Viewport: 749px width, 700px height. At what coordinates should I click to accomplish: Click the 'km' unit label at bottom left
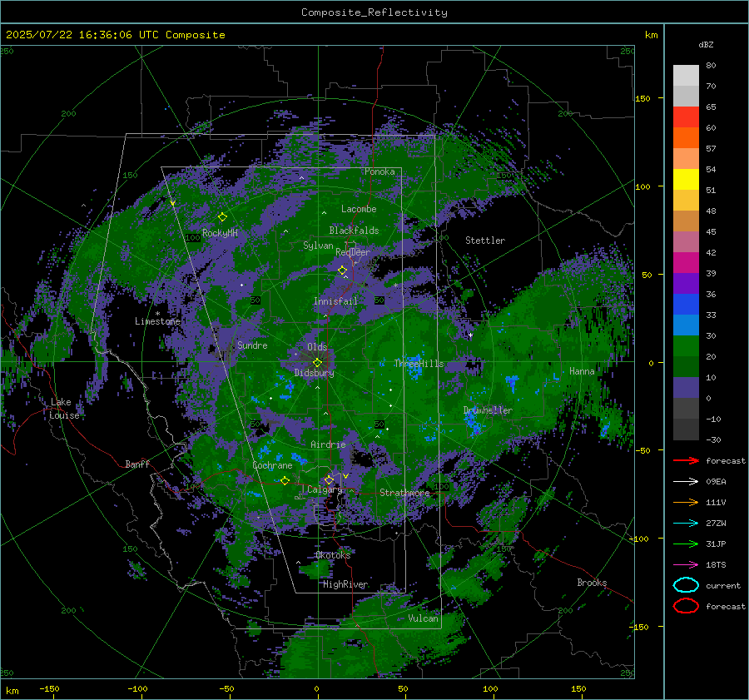[x=12, y=691]
